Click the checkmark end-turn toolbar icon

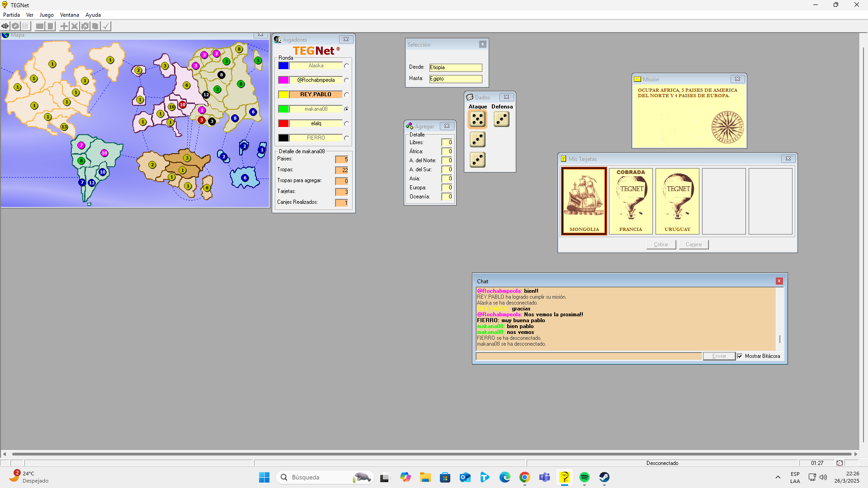[x=106, y=26]
